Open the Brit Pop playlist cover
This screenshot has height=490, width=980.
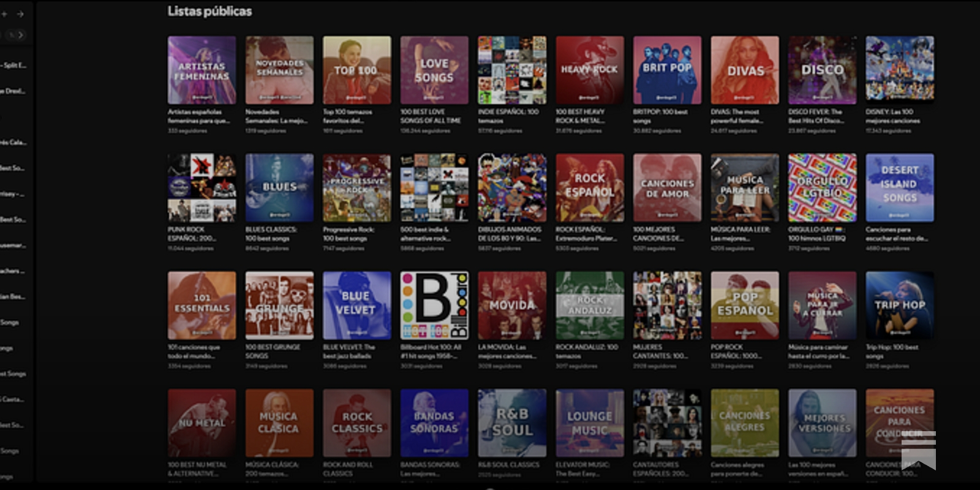click(667, 70)
